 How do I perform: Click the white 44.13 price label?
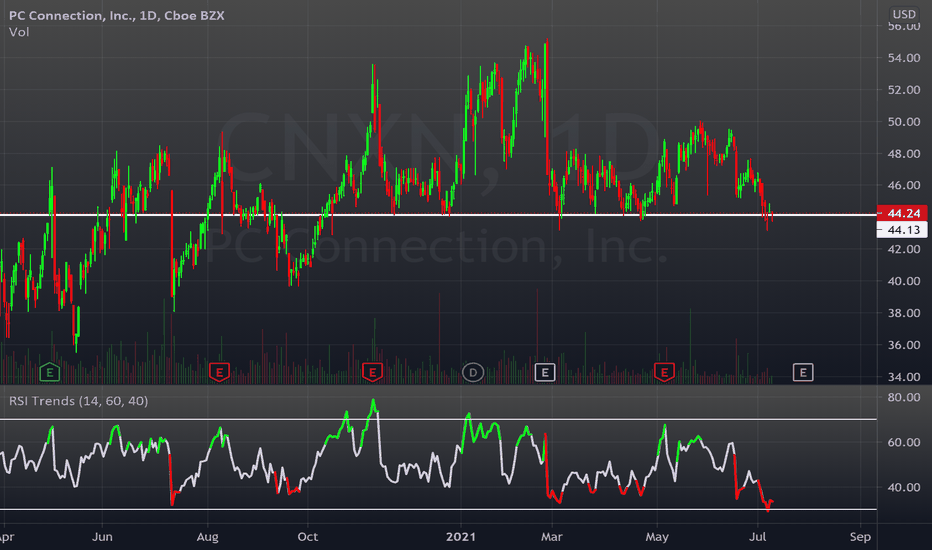tap(902, 230)
